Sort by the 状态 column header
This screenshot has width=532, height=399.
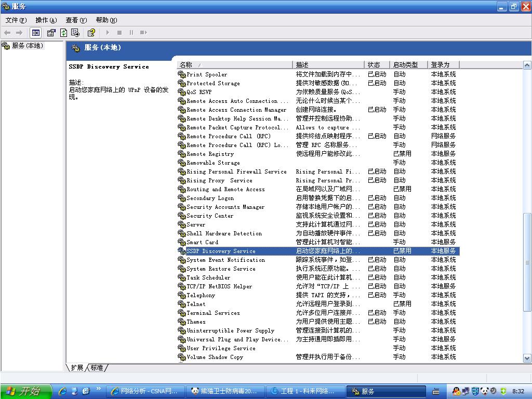click(377, 65)
